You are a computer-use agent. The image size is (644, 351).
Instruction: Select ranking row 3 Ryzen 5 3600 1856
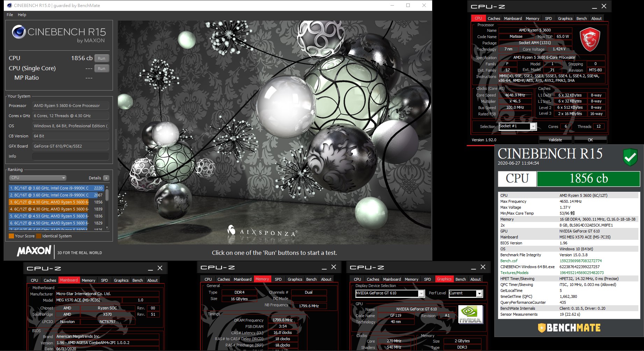point(56,202)
